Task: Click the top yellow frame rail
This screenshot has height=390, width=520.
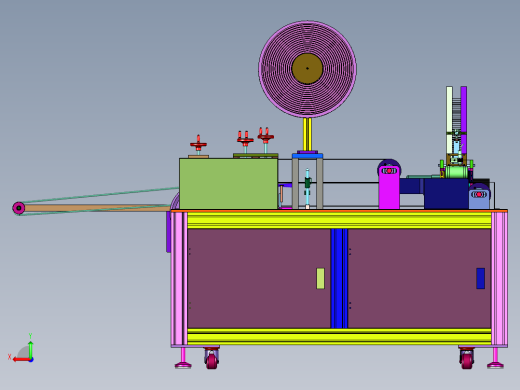Action: click(x=339, y=221)
